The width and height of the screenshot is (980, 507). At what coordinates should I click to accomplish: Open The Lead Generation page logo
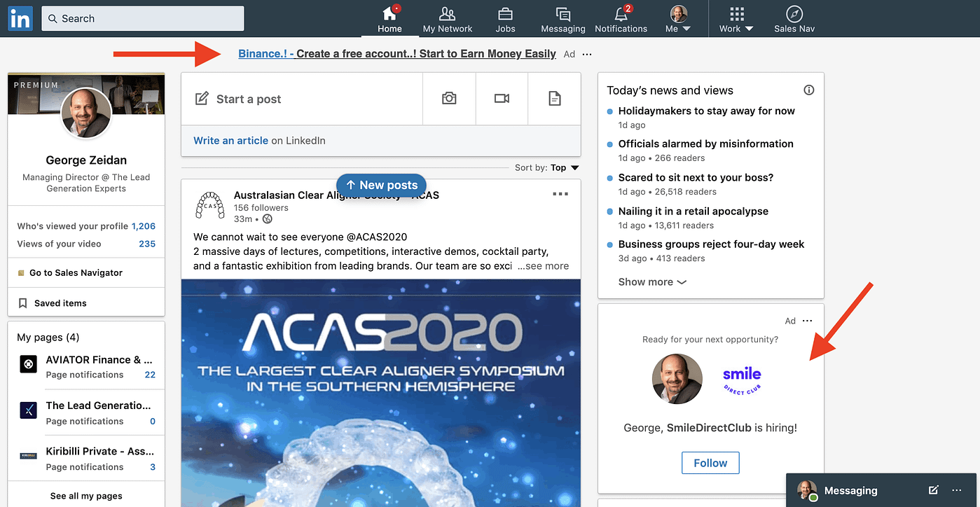click(x=28, y=410)
